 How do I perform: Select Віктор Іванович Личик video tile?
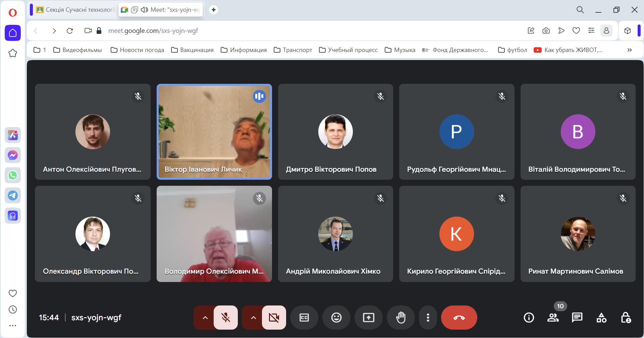[214, 131]
